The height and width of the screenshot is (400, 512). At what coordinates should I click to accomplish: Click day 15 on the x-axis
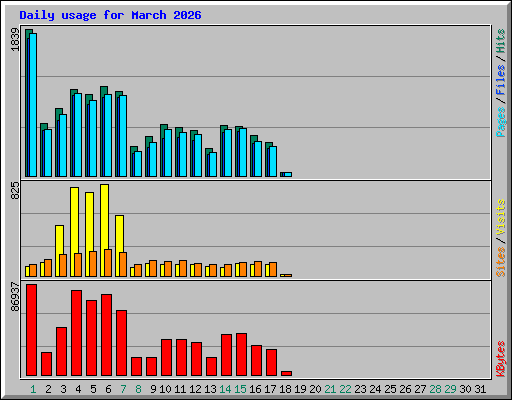click(x=240, y=389)
